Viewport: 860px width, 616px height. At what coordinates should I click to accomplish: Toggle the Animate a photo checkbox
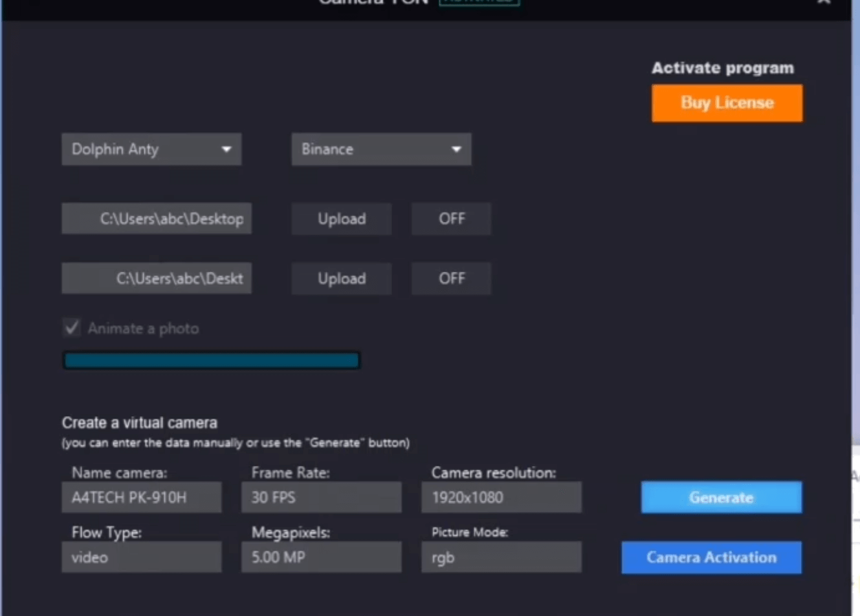(72, 328)
